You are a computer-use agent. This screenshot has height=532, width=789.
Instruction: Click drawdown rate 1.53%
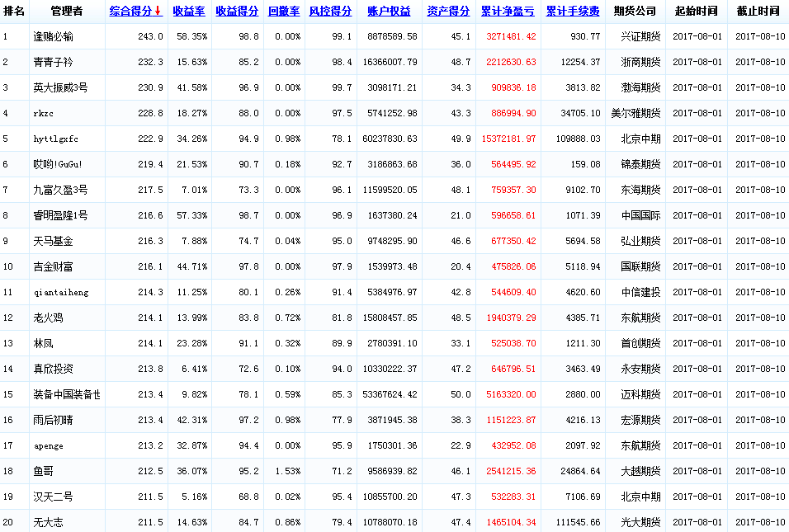[x=288, y=471]
